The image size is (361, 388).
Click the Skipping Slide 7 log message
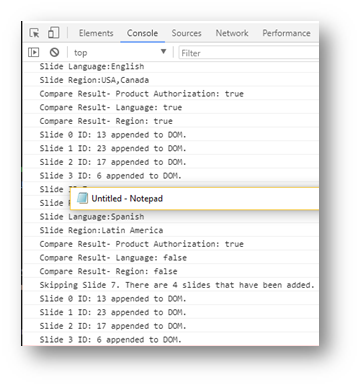tap(177, 285)
